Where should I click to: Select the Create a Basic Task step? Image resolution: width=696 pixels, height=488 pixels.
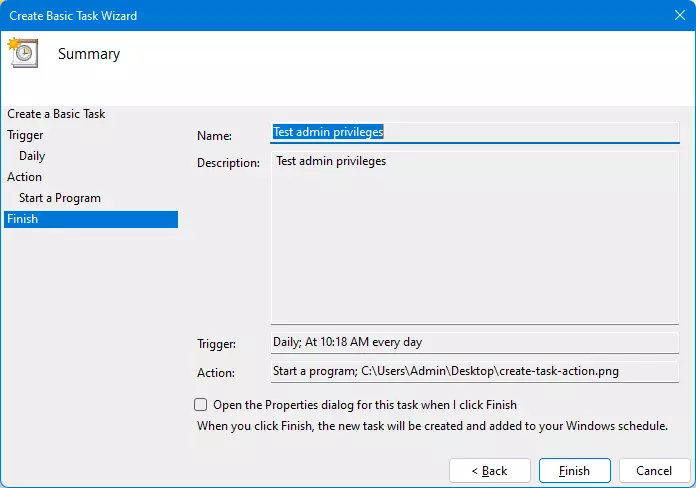click(56, 114)
